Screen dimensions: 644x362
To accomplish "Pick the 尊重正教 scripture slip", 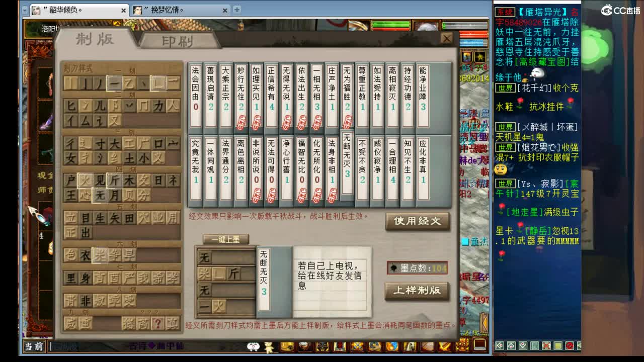I will 362,96.
